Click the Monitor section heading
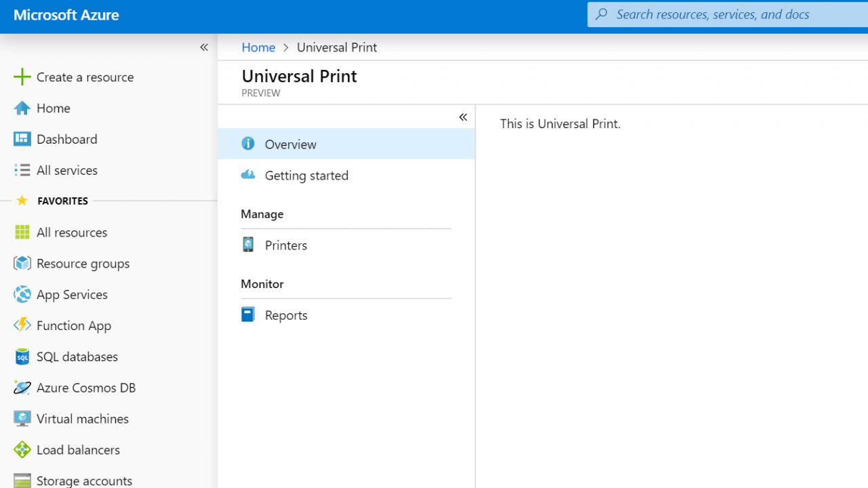Viewport: 868px width, 488px height. (262, 283)
